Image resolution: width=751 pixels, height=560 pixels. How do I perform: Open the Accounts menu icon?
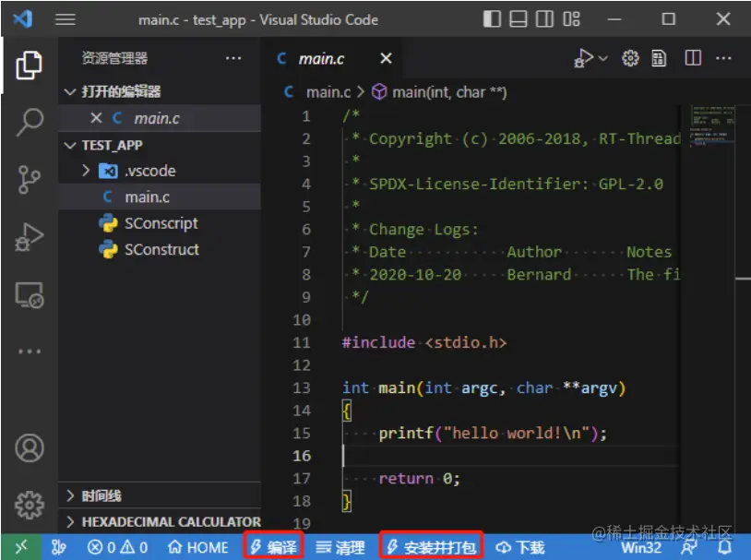pos(30,447)
